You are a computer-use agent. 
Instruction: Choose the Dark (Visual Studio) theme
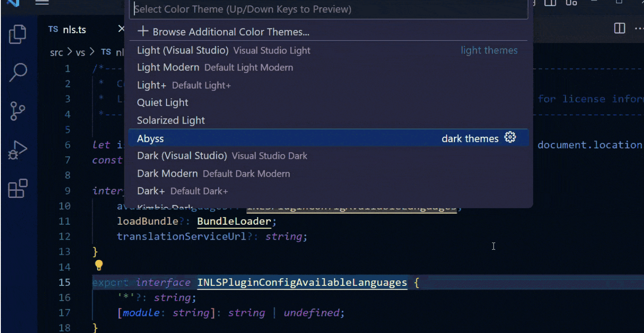click(328, 156)
